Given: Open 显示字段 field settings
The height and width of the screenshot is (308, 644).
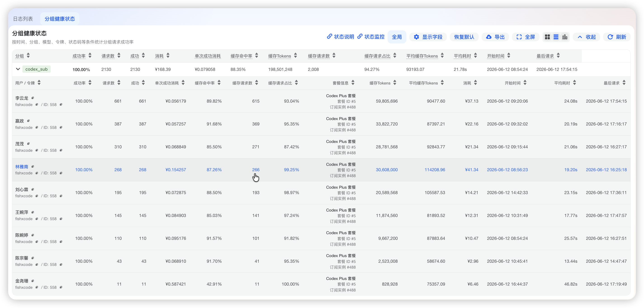Looking at the screenshot, I should pos(428,37).
